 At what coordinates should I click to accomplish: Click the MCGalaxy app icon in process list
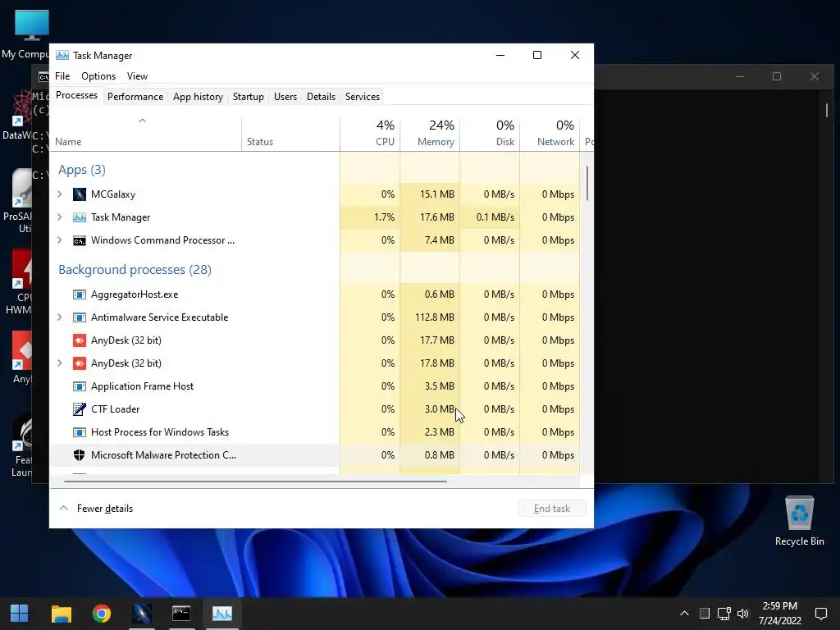coord(80,194)
